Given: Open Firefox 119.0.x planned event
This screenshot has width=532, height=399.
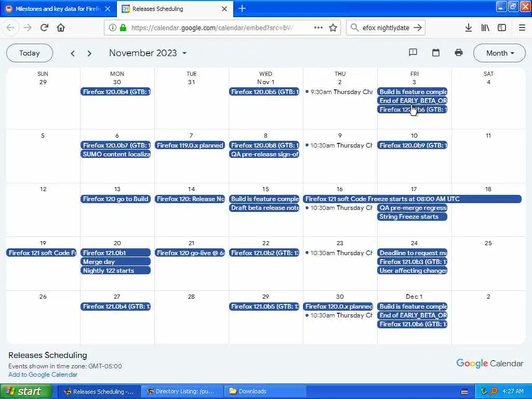Looking at the screenshot, I should point(190,145).
